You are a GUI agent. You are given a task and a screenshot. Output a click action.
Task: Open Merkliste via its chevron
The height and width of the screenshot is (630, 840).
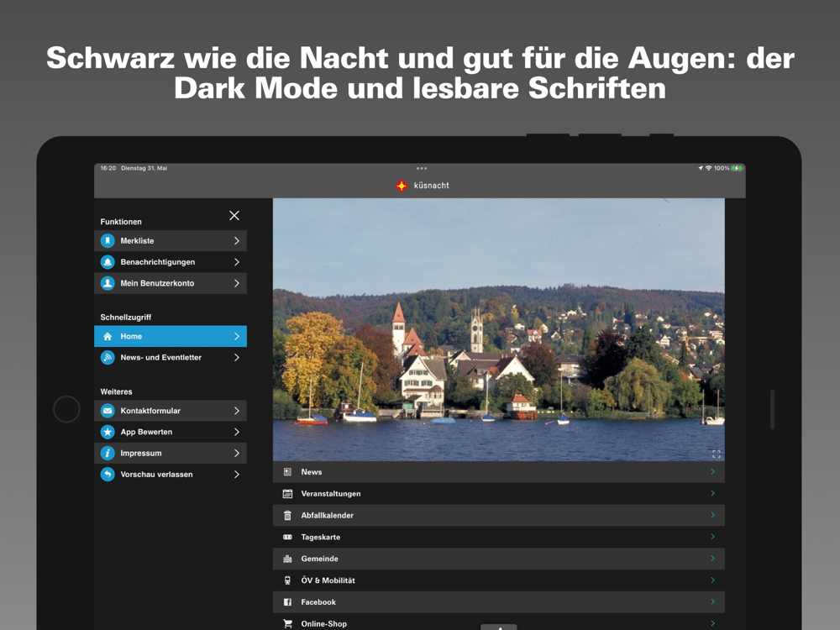(x=237, y=241)
